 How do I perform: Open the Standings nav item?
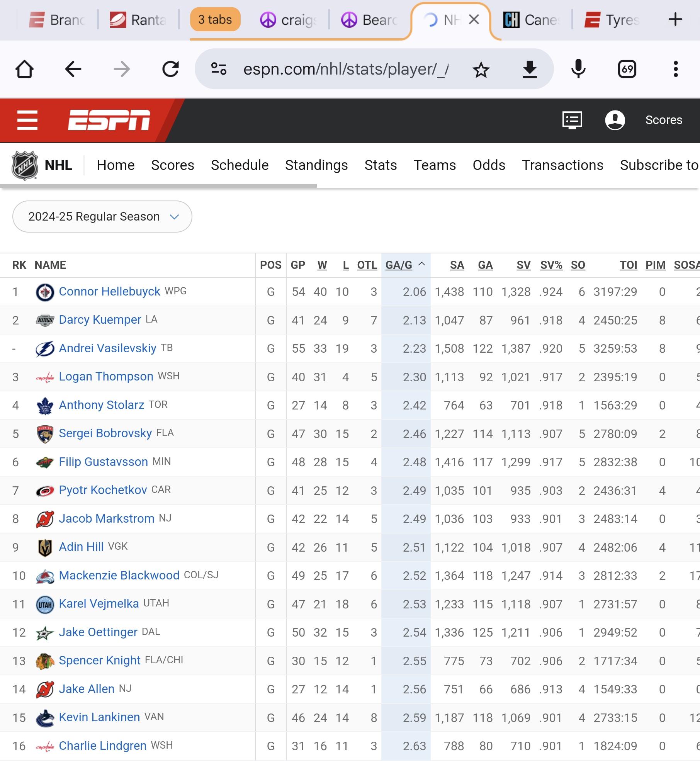coord(316,165)
